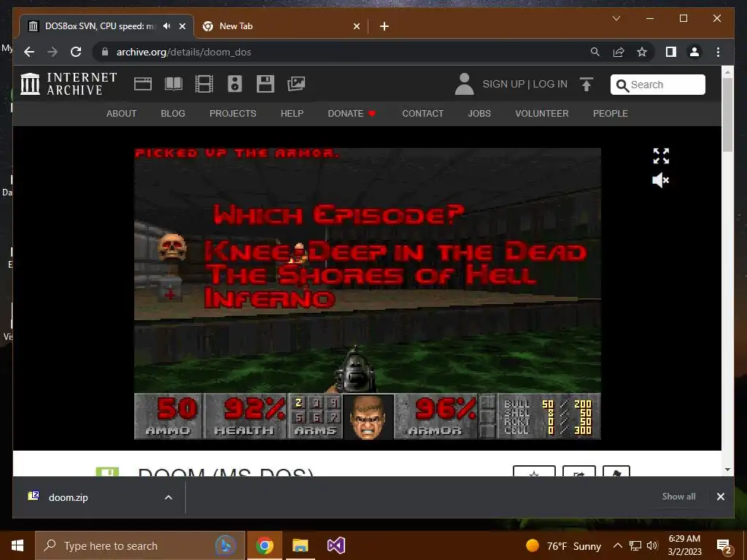Select The Shores of Hell episode

point(373,275)
